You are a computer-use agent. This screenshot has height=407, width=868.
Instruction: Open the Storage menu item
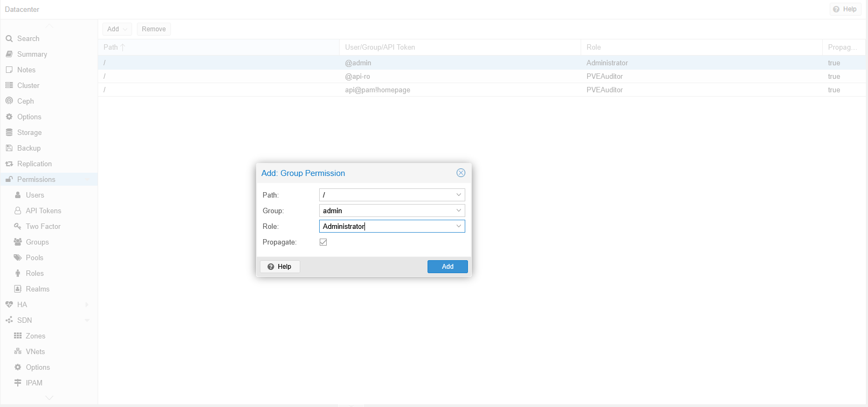tap(49, 133)
